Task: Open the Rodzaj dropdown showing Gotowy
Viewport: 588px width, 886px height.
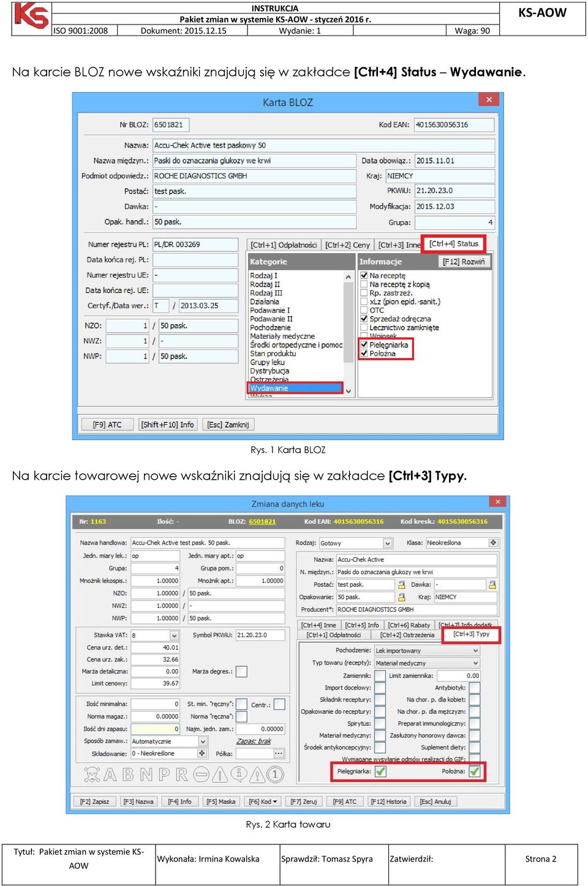Action: 387,543
